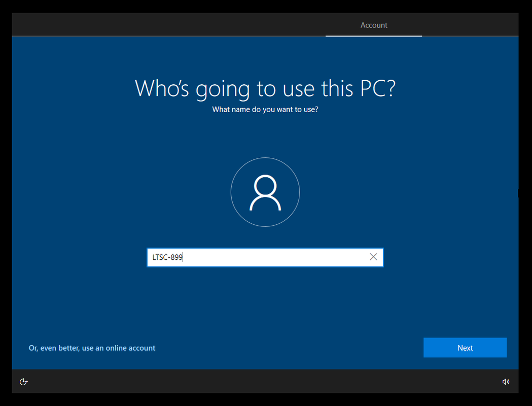The height and width of the screenshot is (406, 532).
Task: Click the "What name do you want to use?" text
Action: pos(265,109)
